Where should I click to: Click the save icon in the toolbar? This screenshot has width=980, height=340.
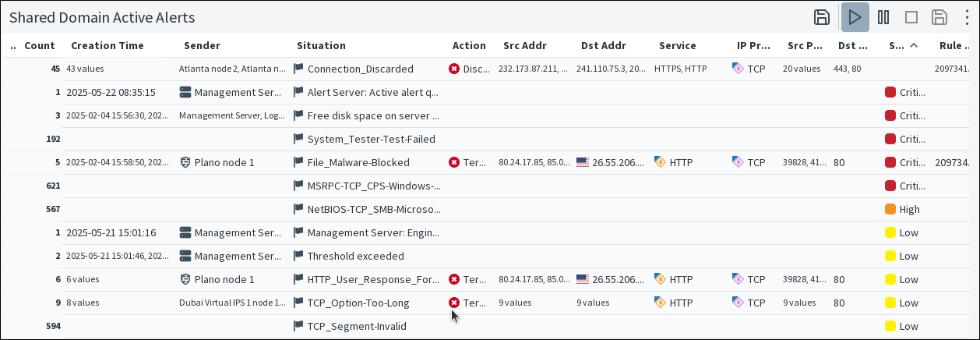pos(821,17)
